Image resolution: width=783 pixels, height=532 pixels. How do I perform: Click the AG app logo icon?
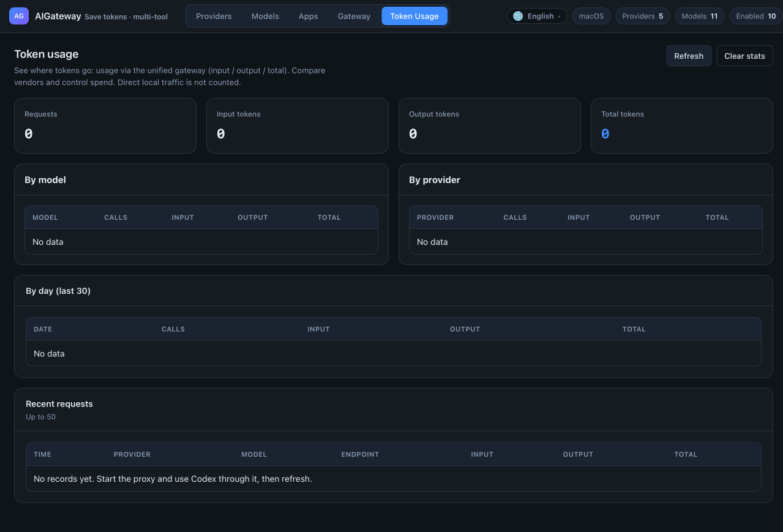click(19, 16)
